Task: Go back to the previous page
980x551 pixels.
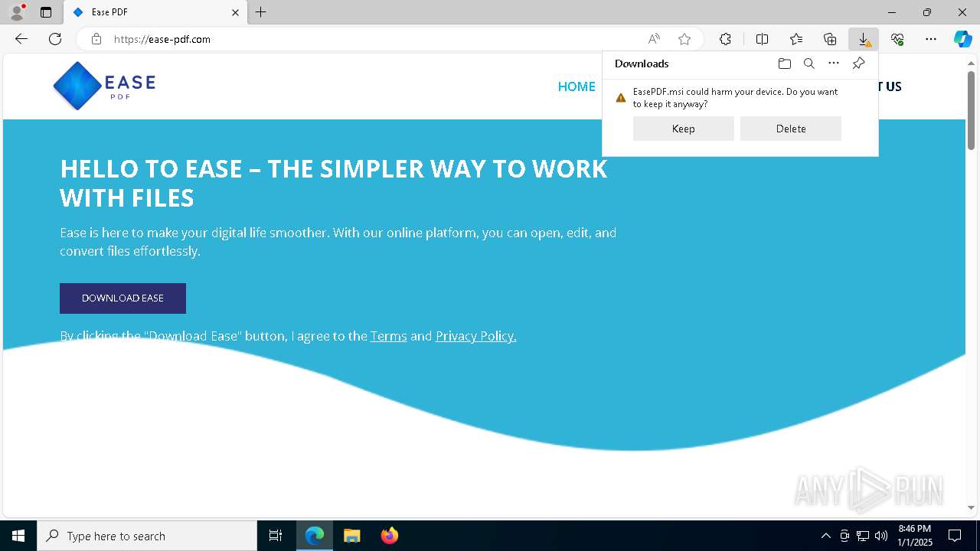Action: (x=21, y=39)
